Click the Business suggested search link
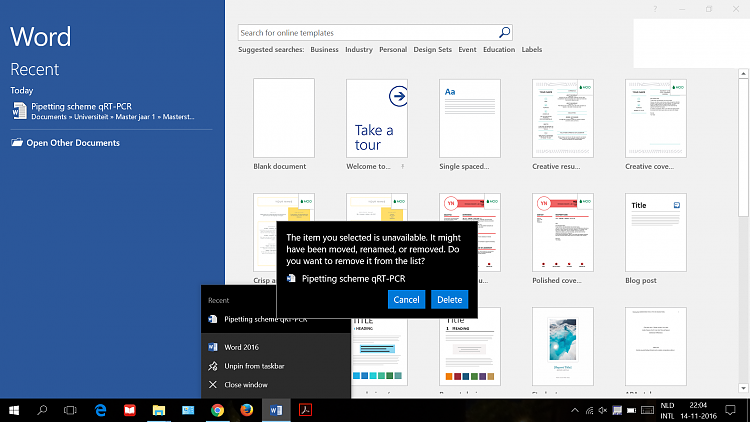 pyautogui.click(x=324, y=49)
